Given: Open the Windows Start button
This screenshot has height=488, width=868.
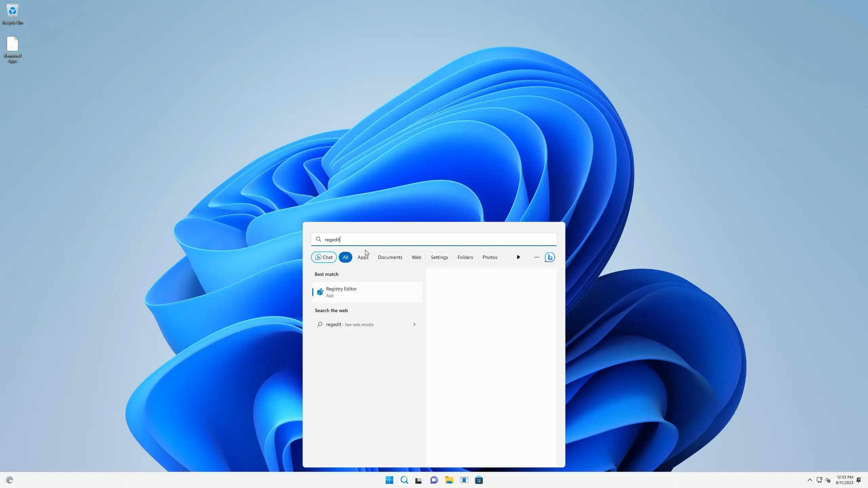Looking at the screenshot, I should tap(389, 480).
